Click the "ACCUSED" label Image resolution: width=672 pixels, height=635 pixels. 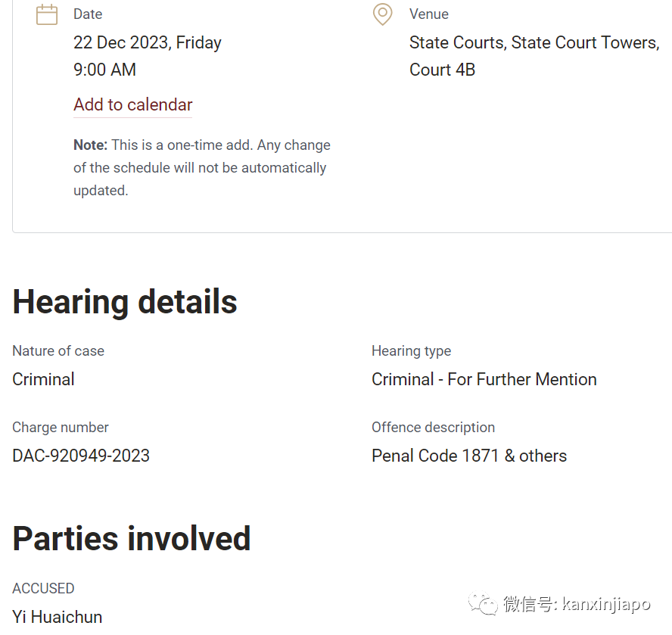43,588
